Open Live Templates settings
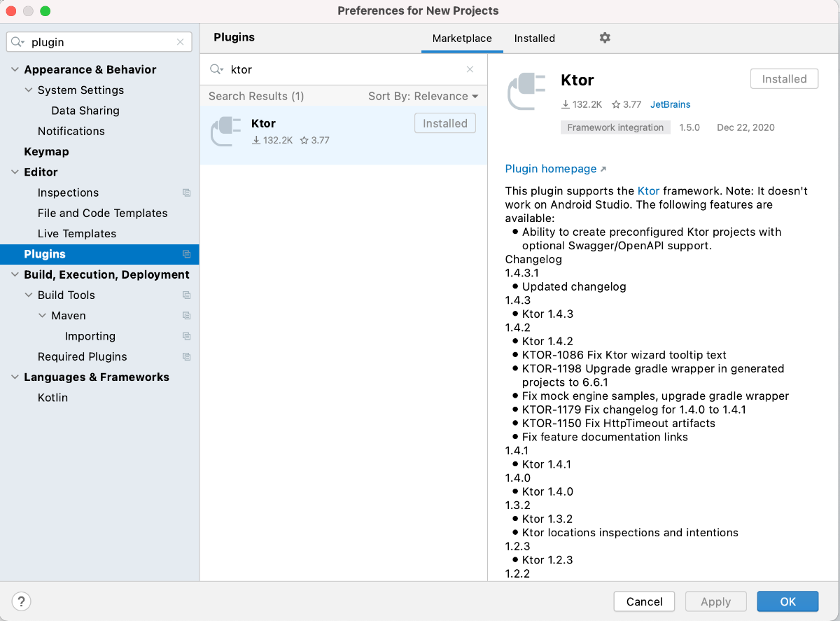Viewport: 840px width, 621px height. coord(77,233)
